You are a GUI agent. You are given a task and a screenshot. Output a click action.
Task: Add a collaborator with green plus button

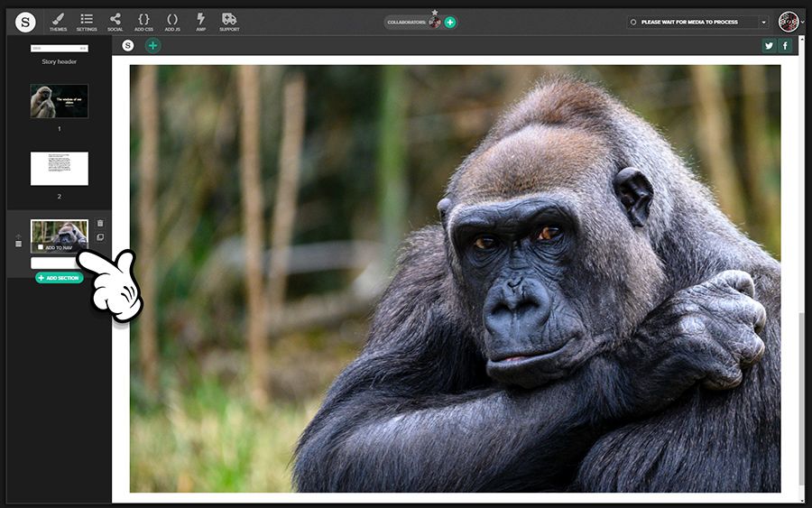pyautogui.click(x=450, y=23)
